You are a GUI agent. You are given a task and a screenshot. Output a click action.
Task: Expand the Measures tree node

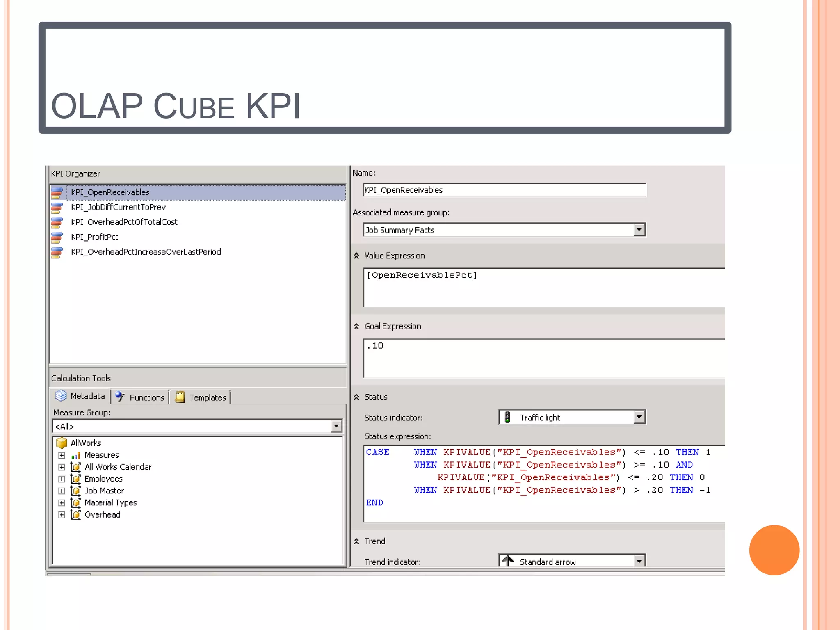[x=62, y=455]
